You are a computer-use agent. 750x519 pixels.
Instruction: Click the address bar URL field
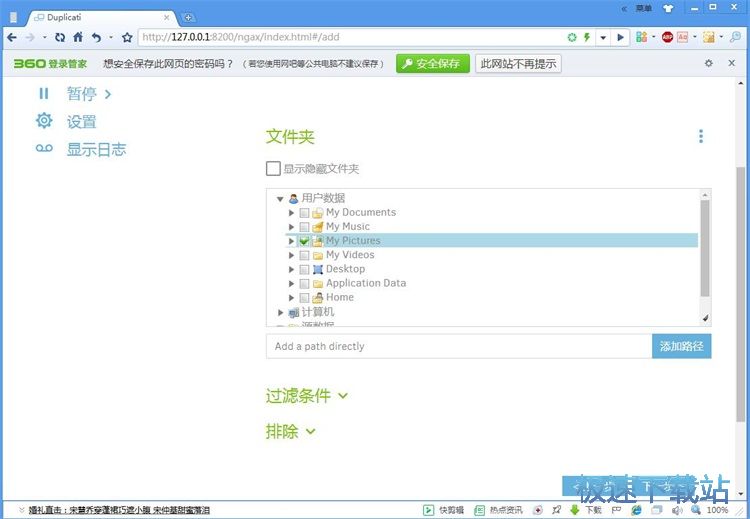click(x=352, y=37)
